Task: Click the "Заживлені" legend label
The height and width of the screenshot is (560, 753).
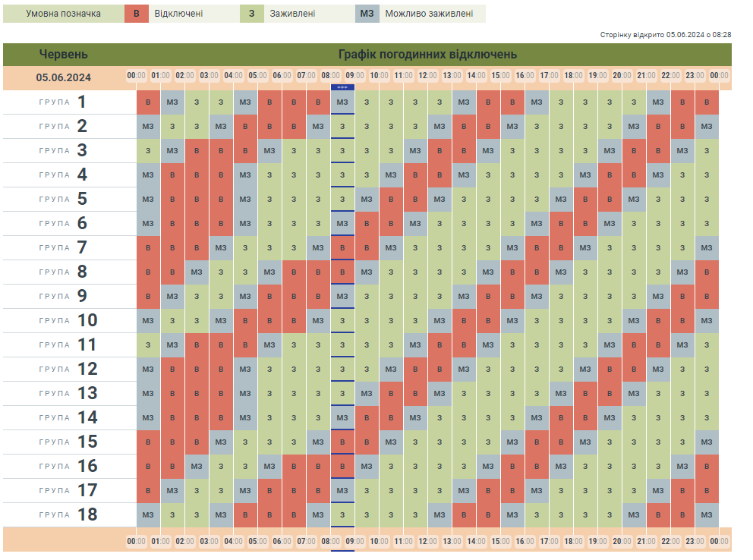Action: pyautogui.click(x=293, y=14)
